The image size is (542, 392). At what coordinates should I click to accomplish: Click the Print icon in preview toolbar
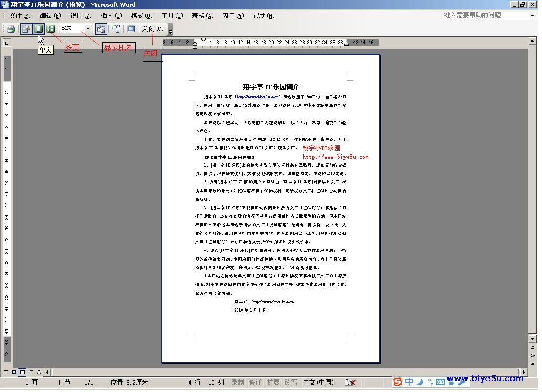coord(11,28)
